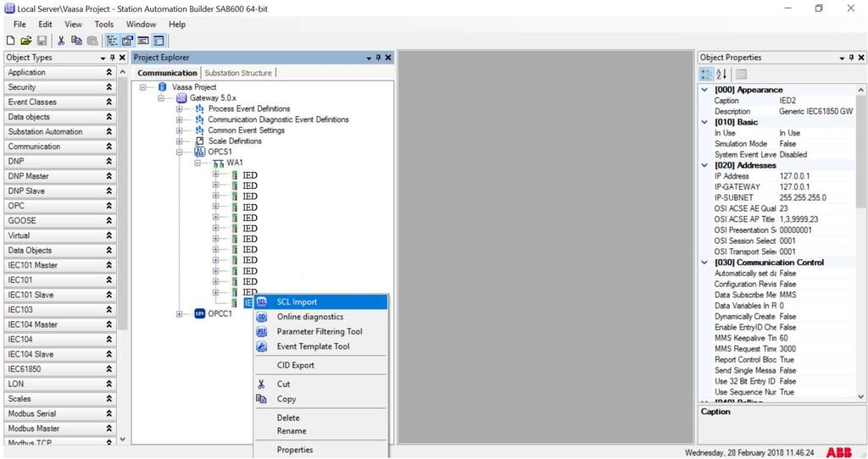Click the Process Event Definitions icon

(x=200, y=108)
